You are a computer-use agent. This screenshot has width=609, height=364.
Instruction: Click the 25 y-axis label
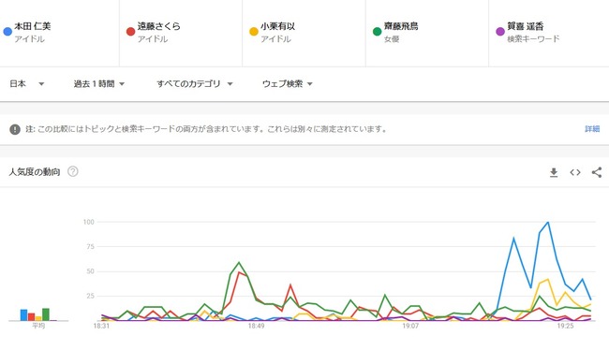pyautogui.click(x=91, y=296)
